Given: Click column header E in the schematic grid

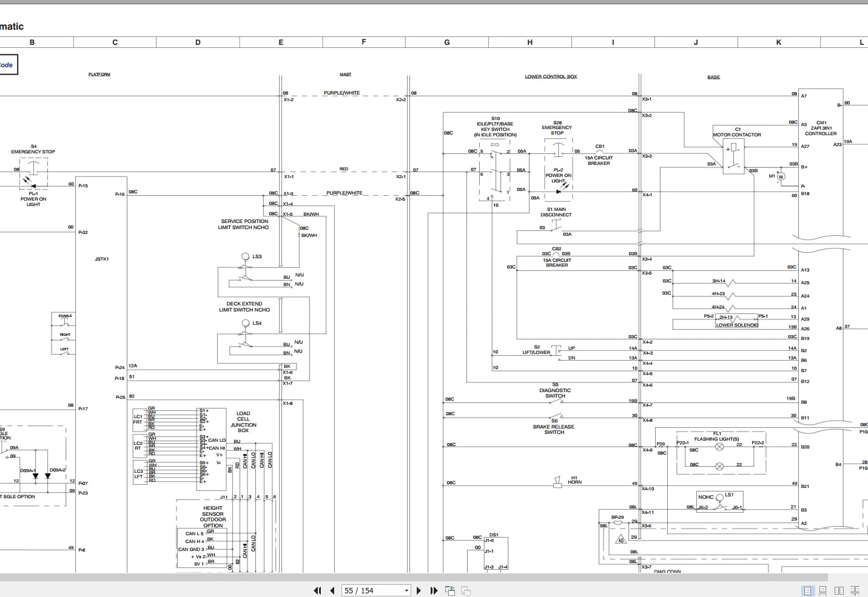Looking at the screenshot, I should point(281,42).
